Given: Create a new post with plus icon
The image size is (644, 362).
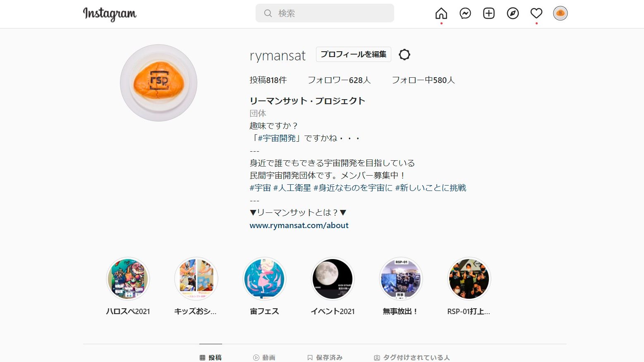Looking at the screenshot, I should point(489,14).
